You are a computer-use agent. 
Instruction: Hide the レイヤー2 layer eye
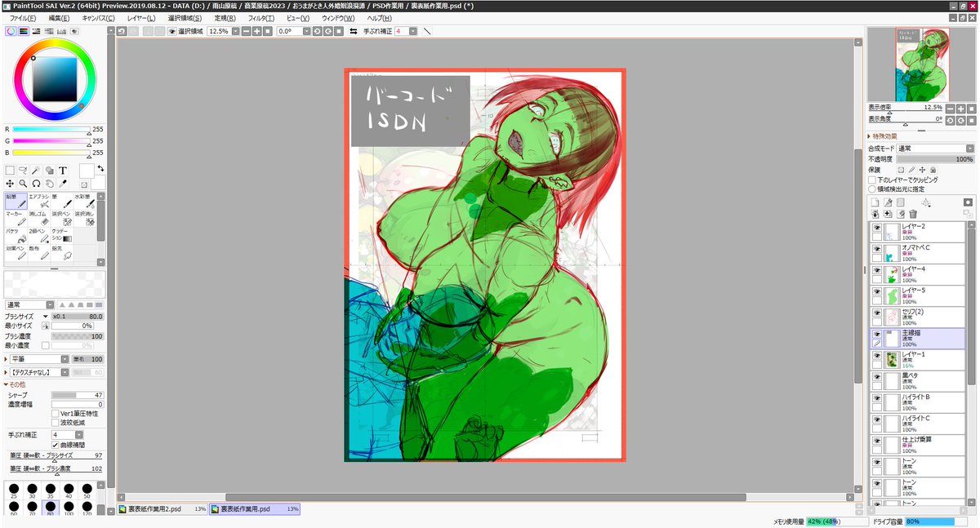click(x=876, y=229)
